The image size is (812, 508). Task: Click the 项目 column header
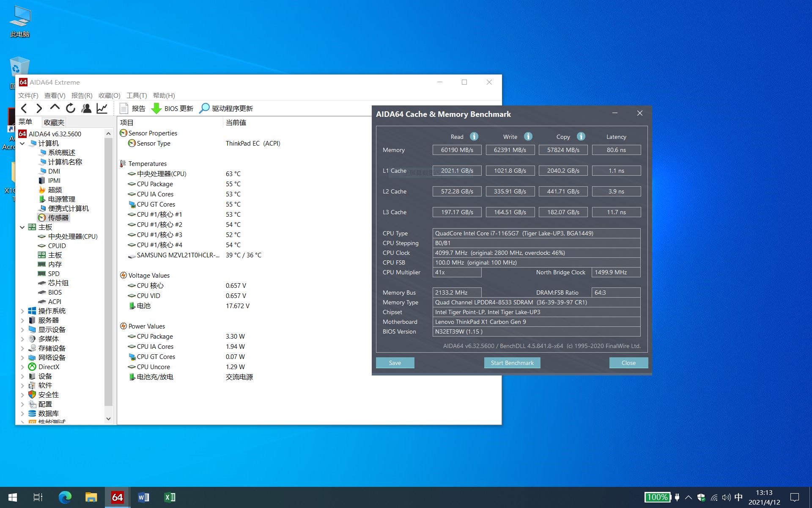(170, 122)
